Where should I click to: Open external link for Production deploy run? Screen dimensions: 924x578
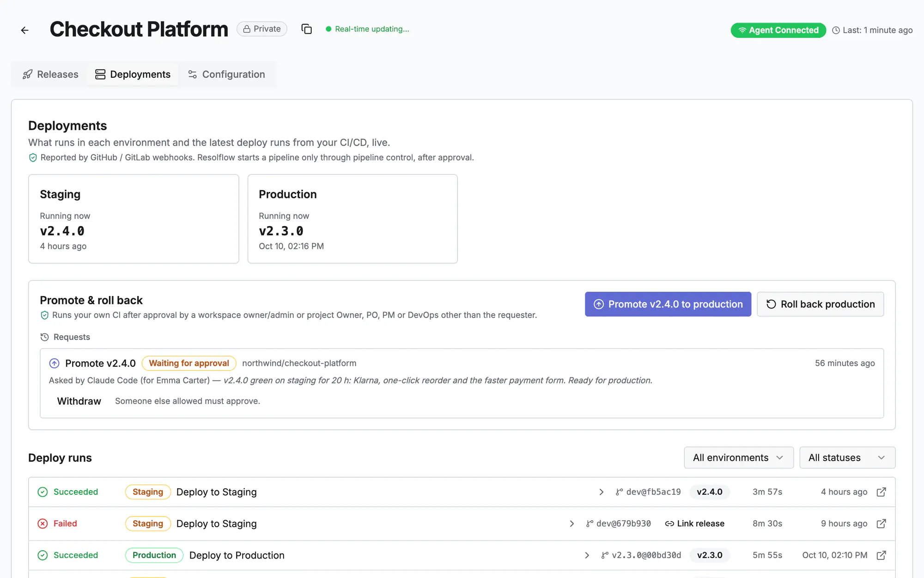(x=881, y=555)
